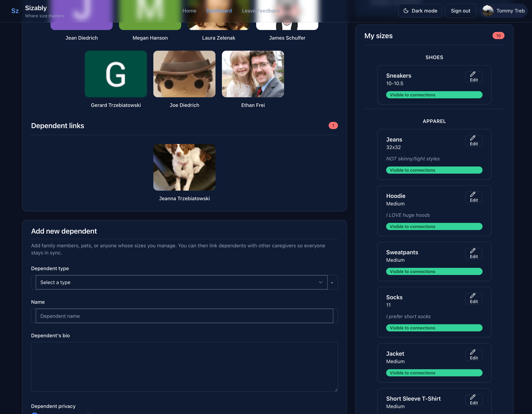Viewport: 532px width, 414px height.
Task: Click the Sign out button
Action: (460, 11)
